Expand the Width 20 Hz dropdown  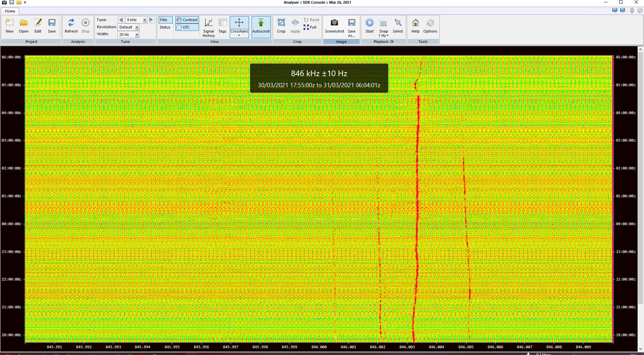pyautogui.click(x=137, y=35)
